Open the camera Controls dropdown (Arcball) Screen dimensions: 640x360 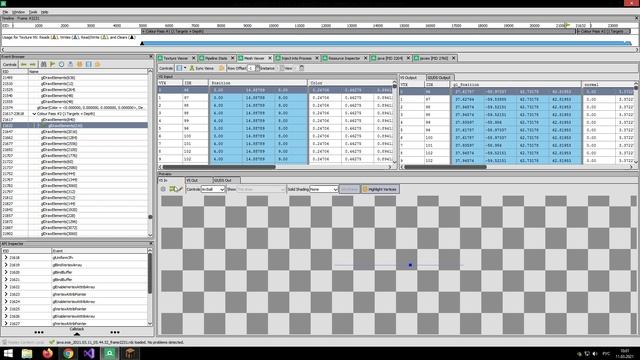point(213,189)
